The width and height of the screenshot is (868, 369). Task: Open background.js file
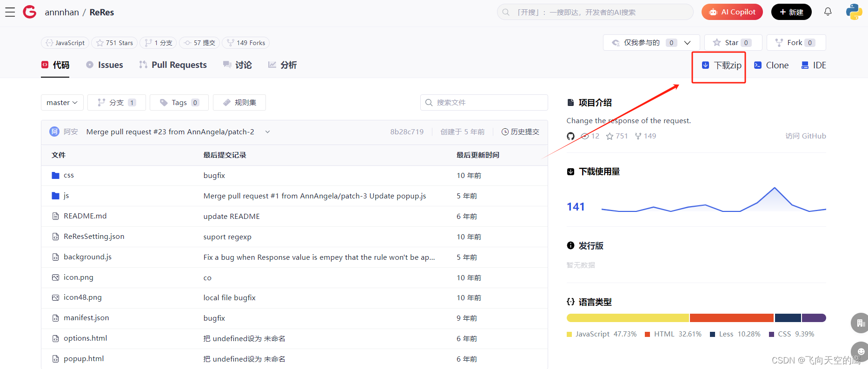coord(87,257)
